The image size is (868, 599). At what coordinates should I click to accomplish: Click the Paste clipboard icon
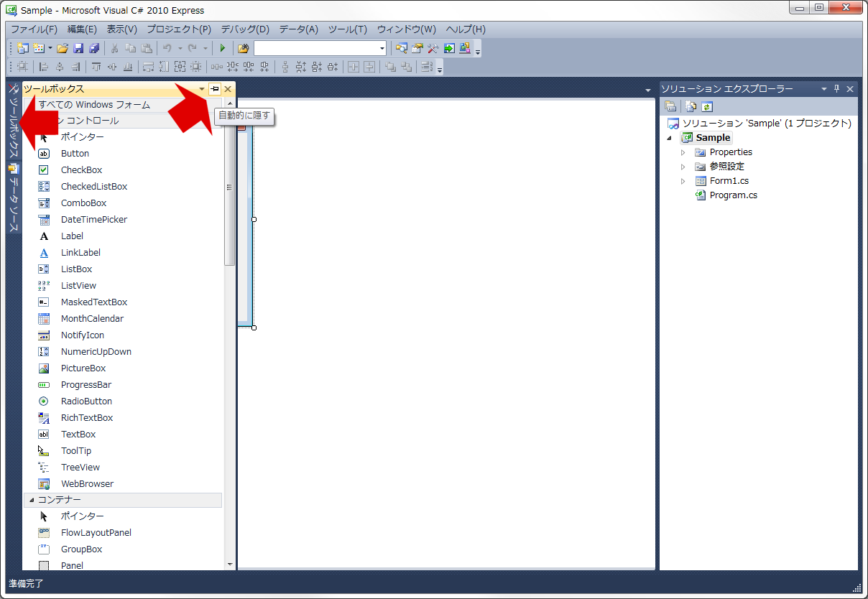pyautogui.click(x=146, y=48)
